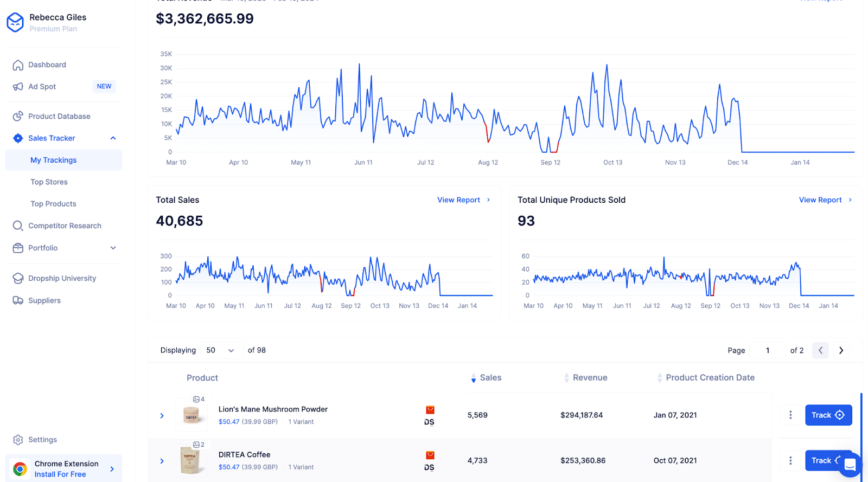
Task: Click the Ad Spot megaphone icon
Action: pyautogui.click(x=18, y=87)
